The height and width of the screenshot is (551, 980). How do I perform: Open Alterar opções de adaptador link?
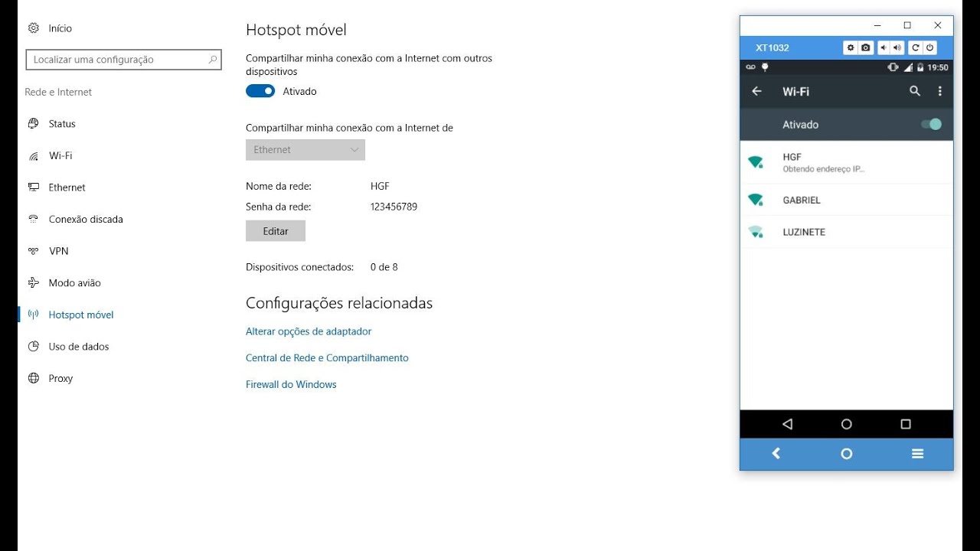[309, 331]
